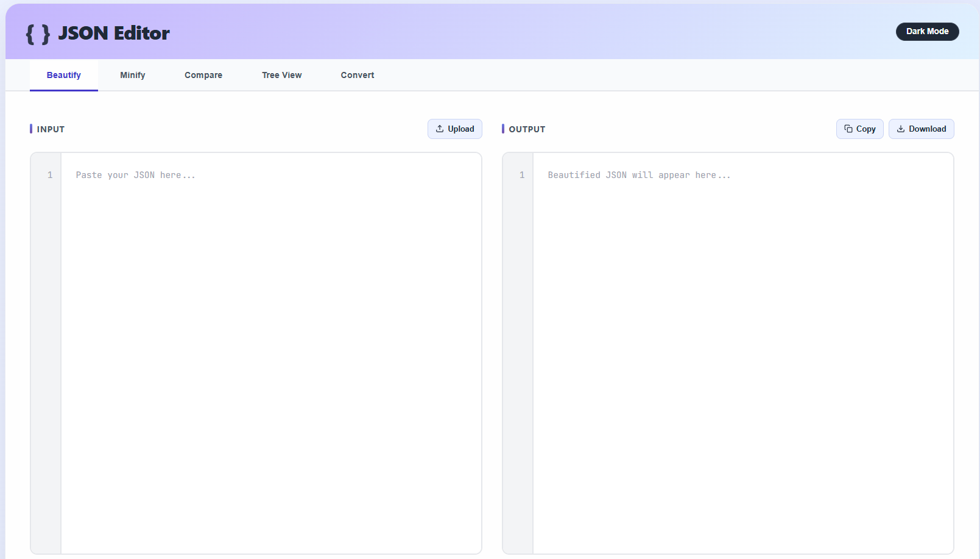Click line number 1 in the output gutter
The height and width of the screenshot is (559, 980).
522,175
